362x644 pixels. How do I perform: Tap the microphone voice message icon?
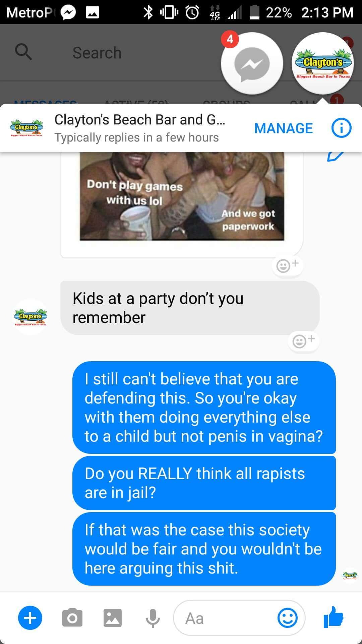point(153,618)
